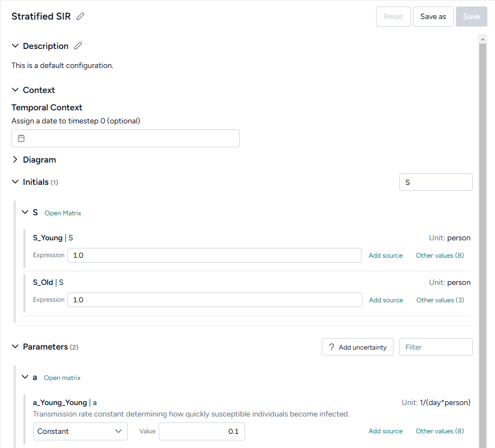Viewport: 495px width, 448px height.
Task: Collapse the S initials group
Action: 25,213
